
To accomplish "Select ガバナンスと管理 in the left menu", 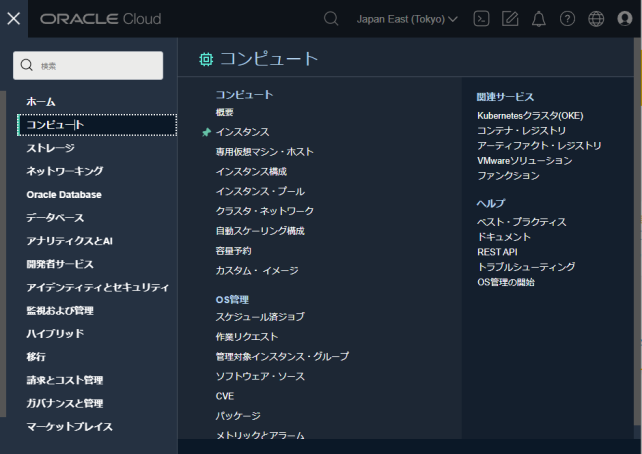I will tap(65, 403).
